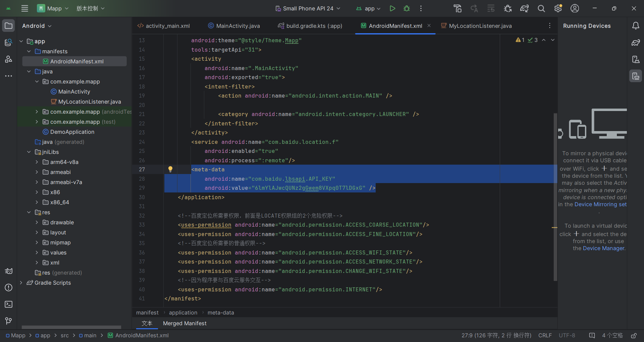Change 4 个空格 indent setting

(x=612, y=336)
